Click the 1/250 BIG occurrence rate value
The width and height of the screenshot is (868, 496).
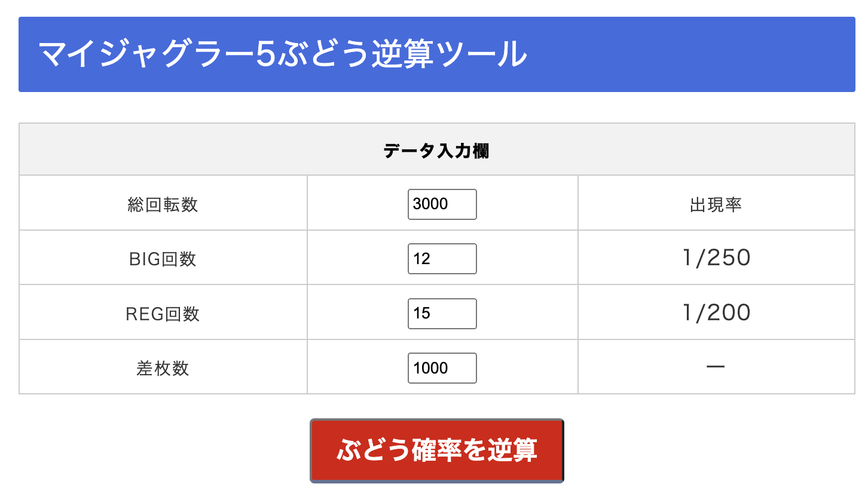point(715,257)
